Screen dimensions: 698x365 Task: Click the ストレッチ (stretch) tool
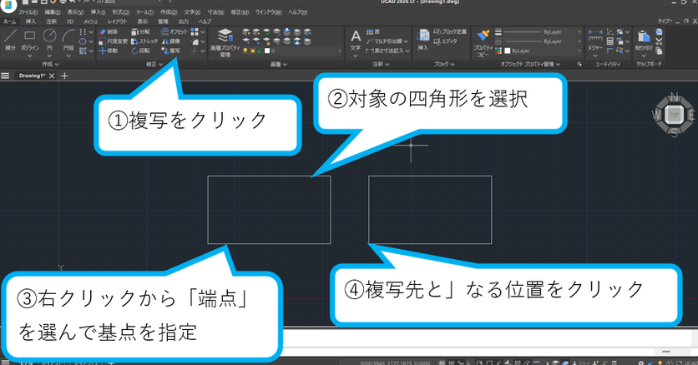[x=144, y=41]
